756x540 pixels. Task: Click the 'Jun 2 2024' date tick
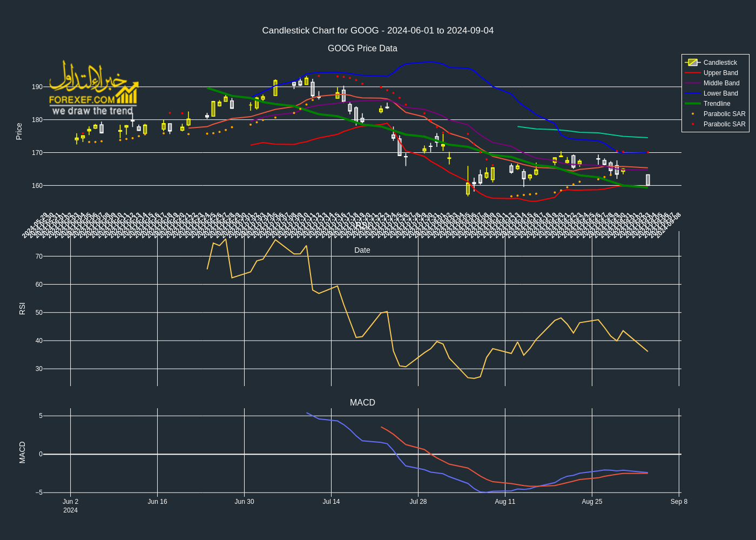tap(70, 506)
